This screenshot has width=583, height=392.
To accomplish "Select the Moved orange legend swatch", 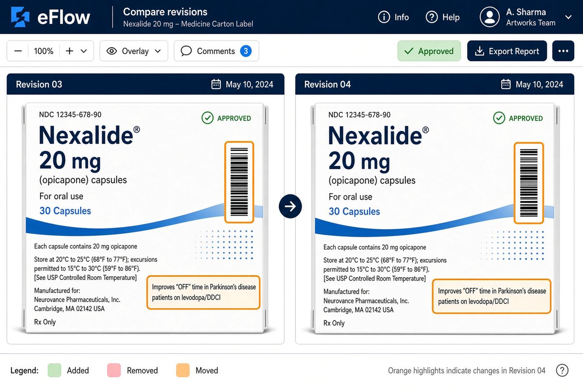I will click(x=183, y=370).
